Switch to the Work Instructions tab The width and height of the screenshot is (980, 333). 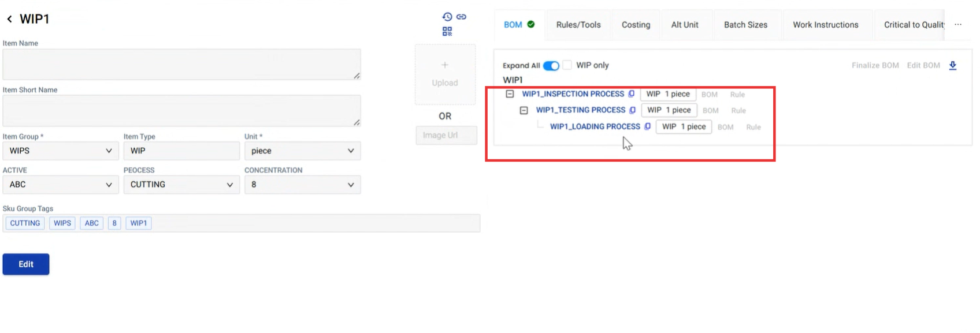point(825,25)
